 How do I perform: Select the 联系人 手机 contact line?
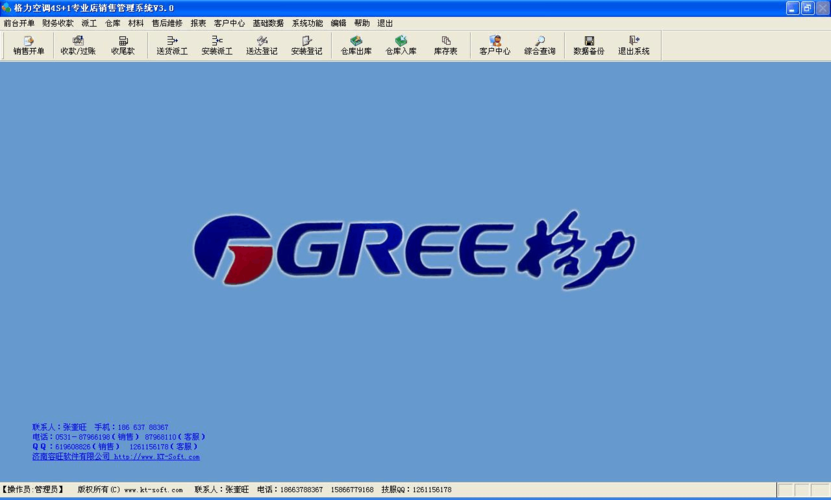point(100,427)
